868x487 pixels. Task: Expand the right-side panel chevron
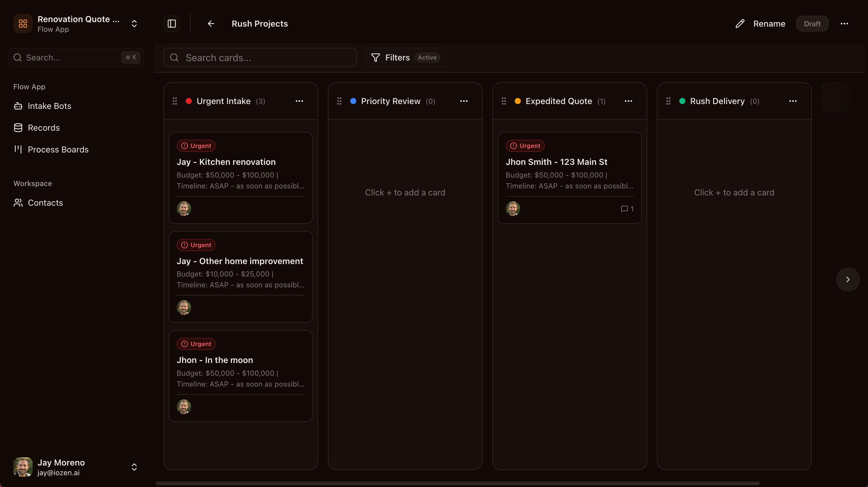click(847, 279)
